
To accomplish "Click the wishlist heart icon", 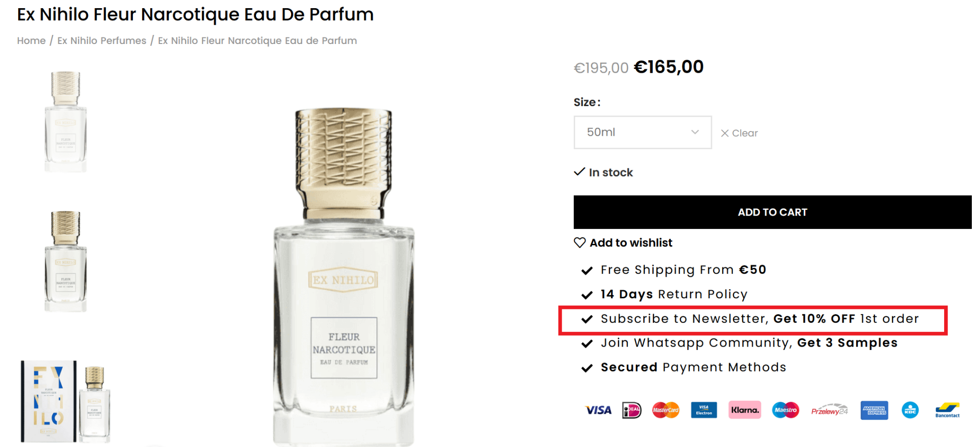I will pos(579,243).
